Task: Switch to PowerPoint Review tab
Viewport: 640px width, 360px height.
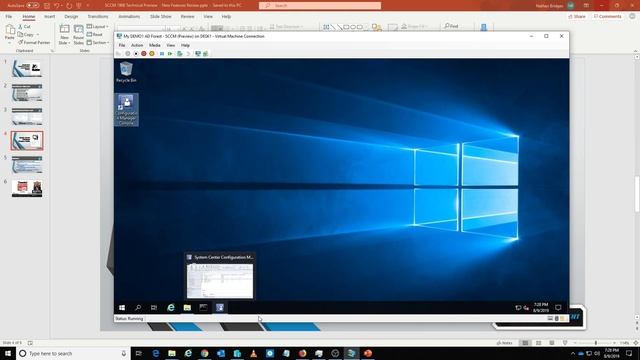Action: (x=187, y=16)
